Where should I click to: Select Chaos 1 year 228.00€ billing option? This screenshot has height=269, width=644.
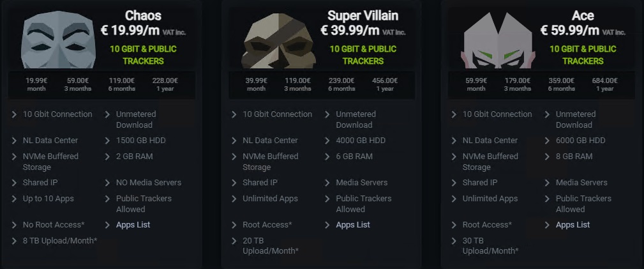coord(165,84)
